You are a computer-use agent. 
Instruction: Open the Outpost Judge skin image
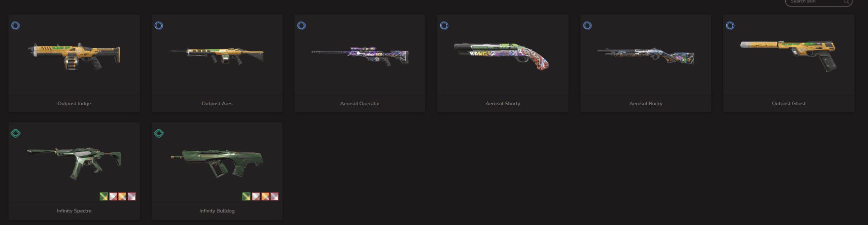74,56
